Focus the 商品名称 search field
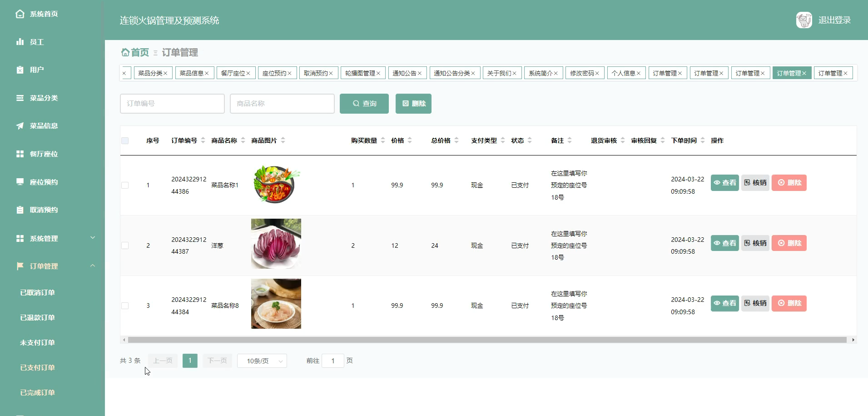Screen dimensions: 868x416 [x=282, y=104]
